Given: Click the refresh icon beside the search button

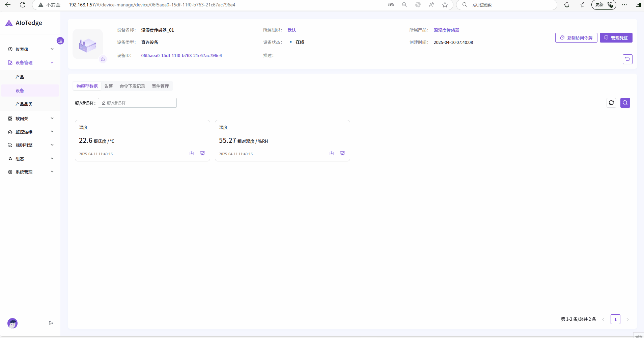Looking at the screenshot, I should coord(611,103).
